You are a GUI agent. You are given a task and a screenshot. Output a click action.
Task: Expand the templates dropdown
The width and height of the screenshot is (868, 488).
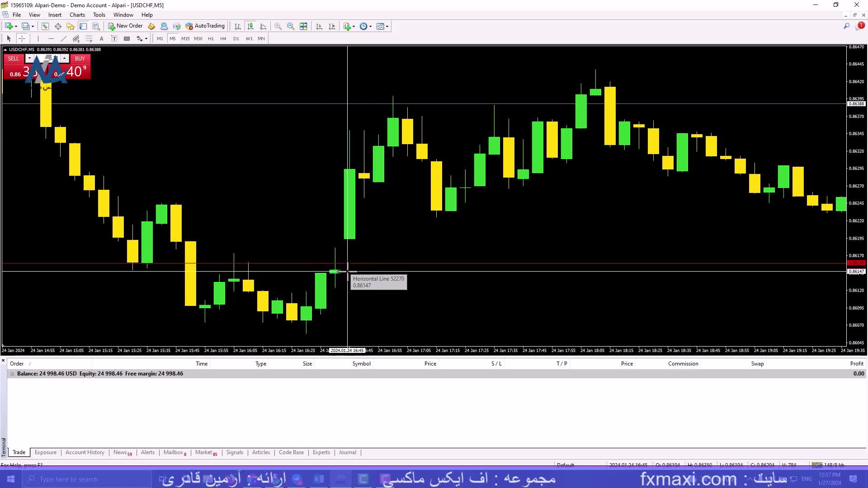387,26
